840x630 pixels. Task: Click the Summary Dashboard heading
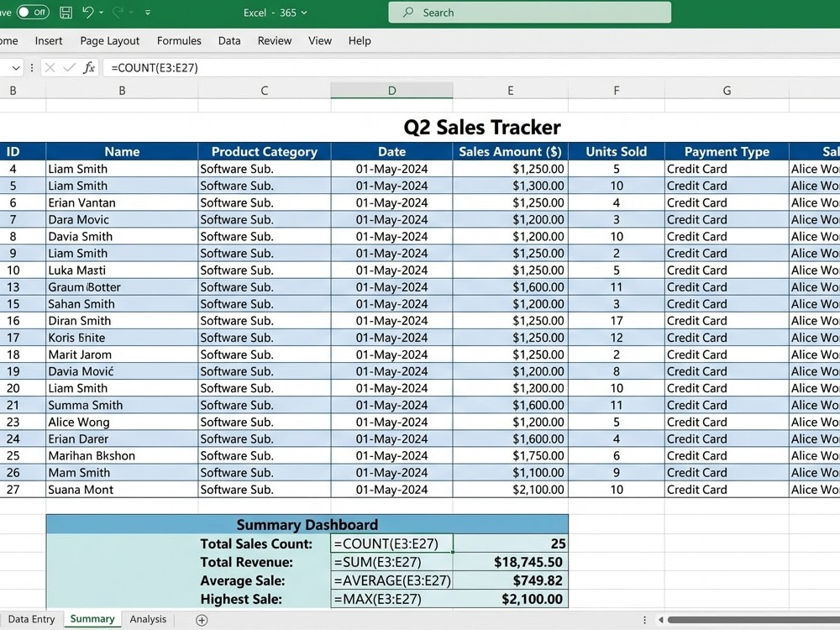click(307, 524)
